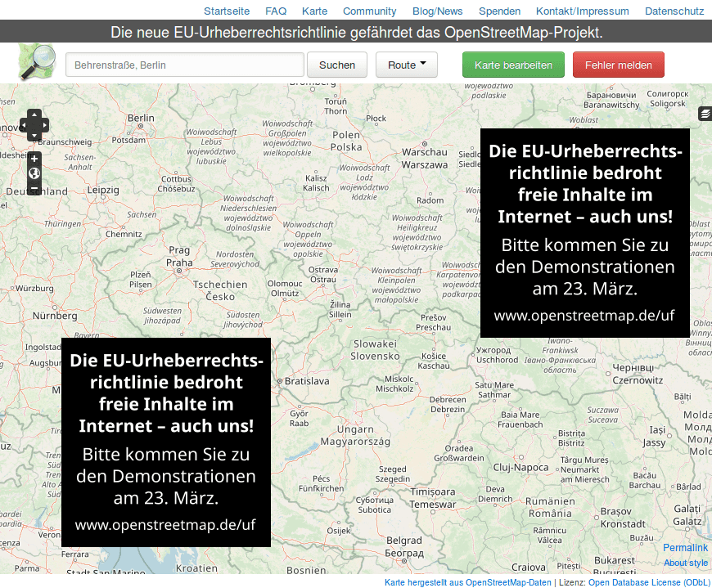Screen dimensions: 712x588
Task: Click the red Fehler melden button
Action: pos(618,64)
